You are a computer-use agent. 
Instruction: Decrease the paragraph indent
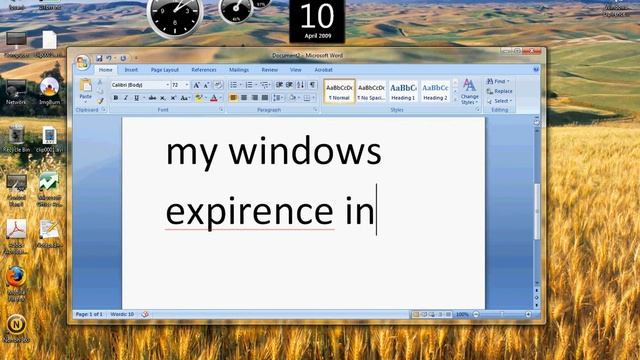[x=280, y=85]
